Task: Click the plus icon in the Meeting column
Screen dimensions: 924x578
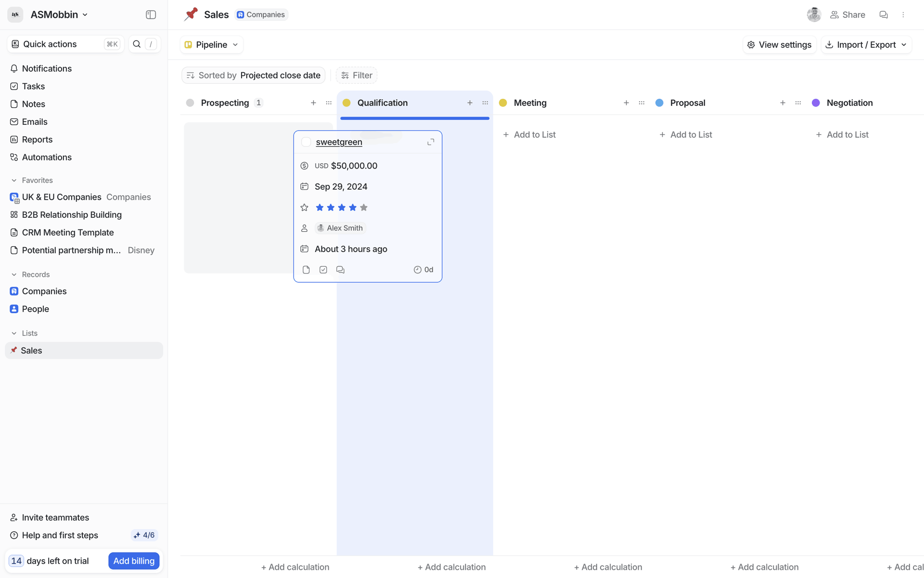Action: tap(626, 103)
